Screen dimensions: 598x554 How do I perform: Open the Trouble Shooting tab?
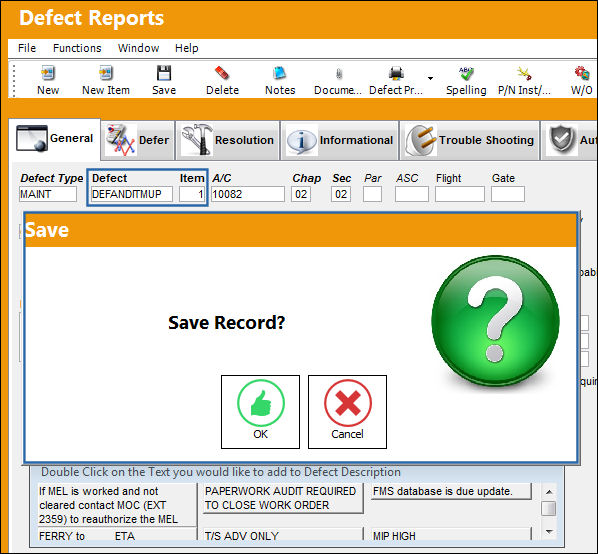(469, 140)
